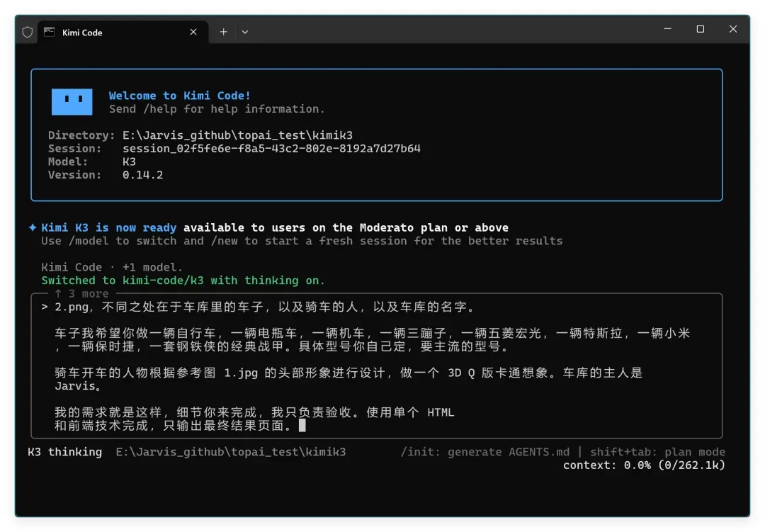
Task: Close the Kimi Code tab
Action: (x=193, y=32)
